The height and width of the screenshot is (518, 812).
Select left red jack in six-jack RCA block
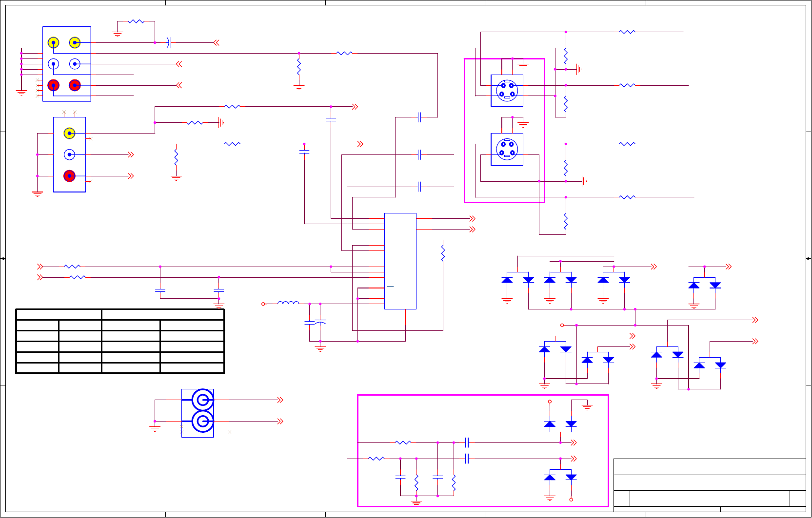point(54,85)
